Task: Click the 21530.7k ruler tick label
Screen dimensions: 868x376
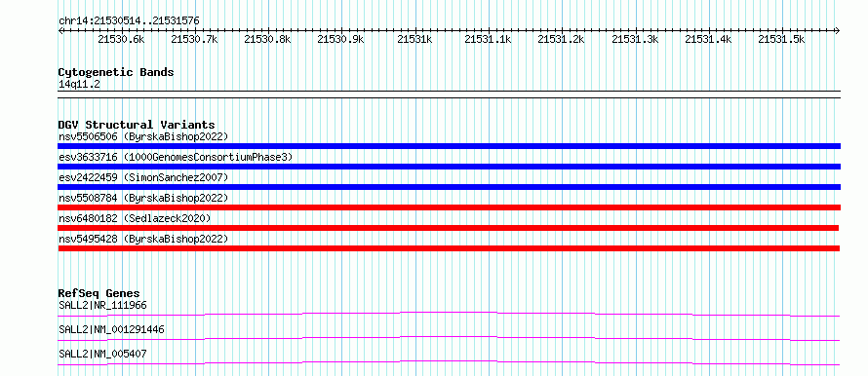Action: (194, 39)
